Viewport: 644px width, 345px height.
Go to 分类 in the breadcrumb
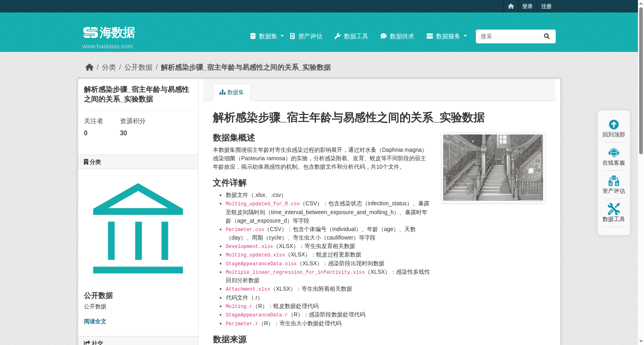pos(109,67)
